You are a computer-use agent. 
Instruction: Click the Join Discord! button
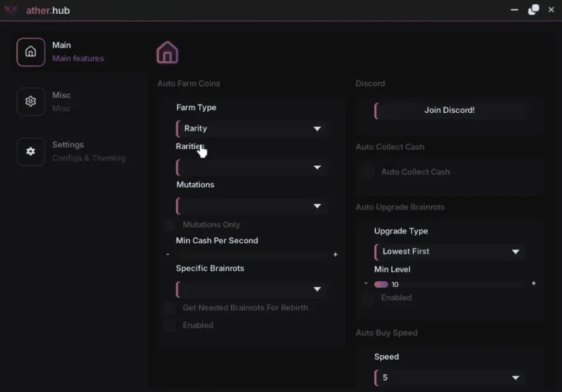[x=449, y=110]
